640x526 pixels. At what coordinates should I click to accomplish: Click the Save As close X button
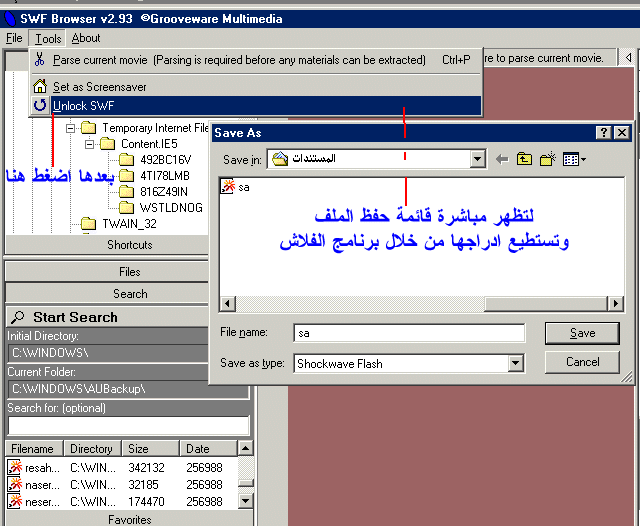point(622,133)
